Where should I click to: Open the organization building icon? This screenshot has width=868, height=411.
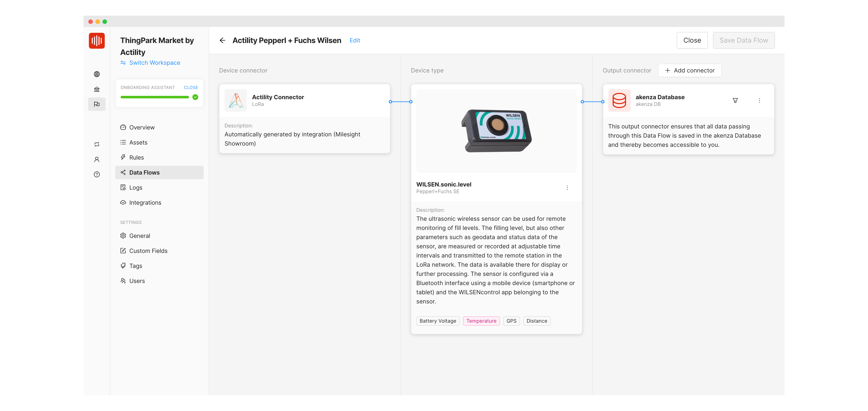97,89
